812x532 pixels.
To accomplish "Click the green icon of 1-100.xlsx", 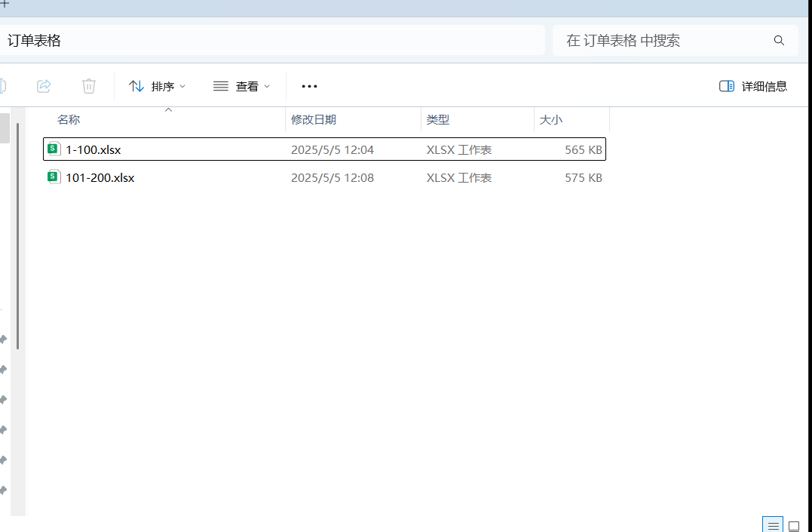I will [x=54, y=149].
